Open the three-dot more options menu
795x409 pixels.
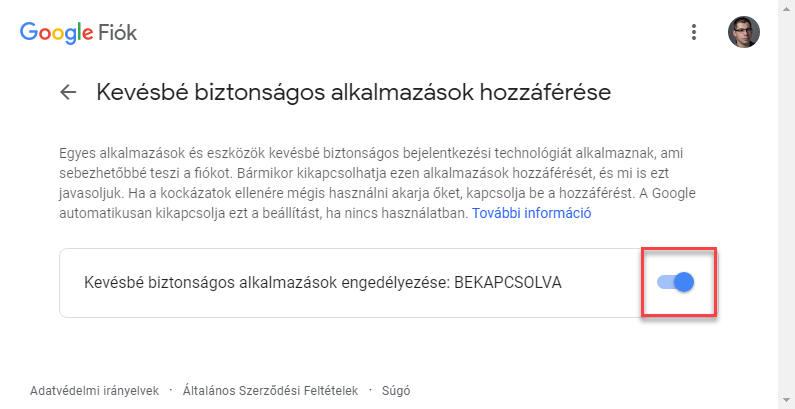(694, 32)
